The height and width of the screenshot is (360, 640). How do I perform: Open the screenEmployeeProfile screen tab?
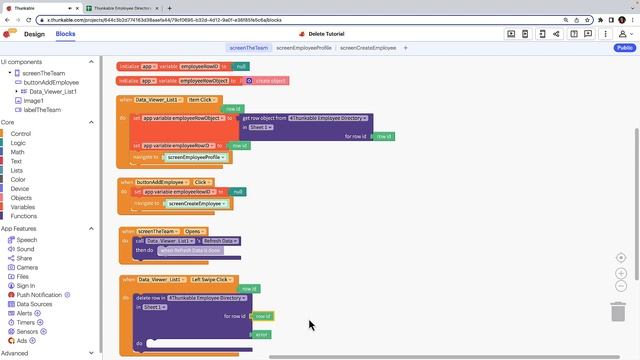(x=304, y=48)
